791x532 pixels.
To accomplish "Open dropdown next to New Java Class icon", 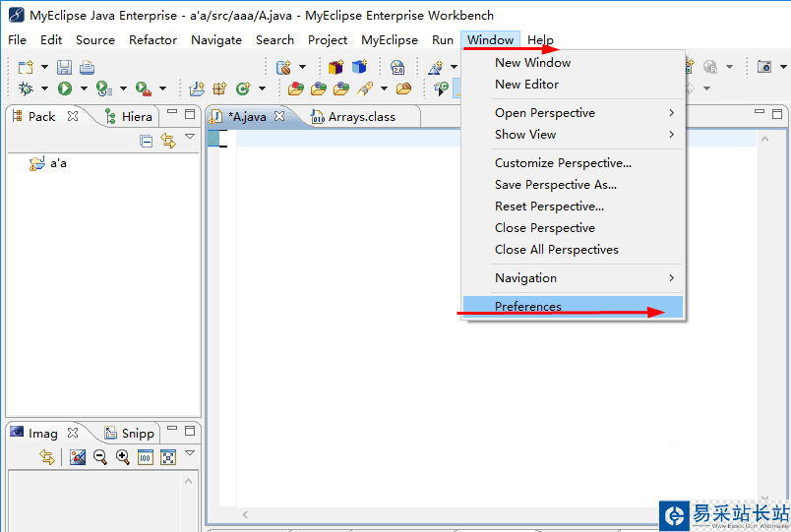I will [x=263, y=89].
